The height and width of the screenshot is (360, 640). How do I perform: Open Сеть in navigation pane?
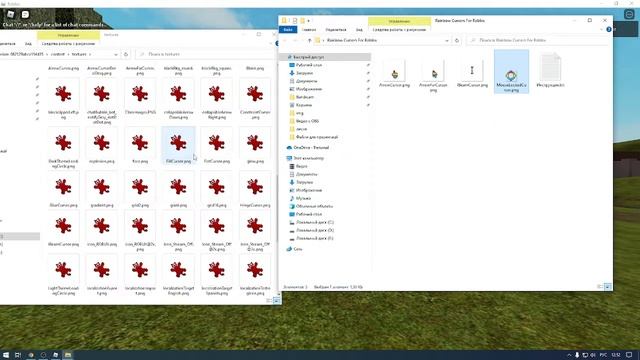point(295,249)
